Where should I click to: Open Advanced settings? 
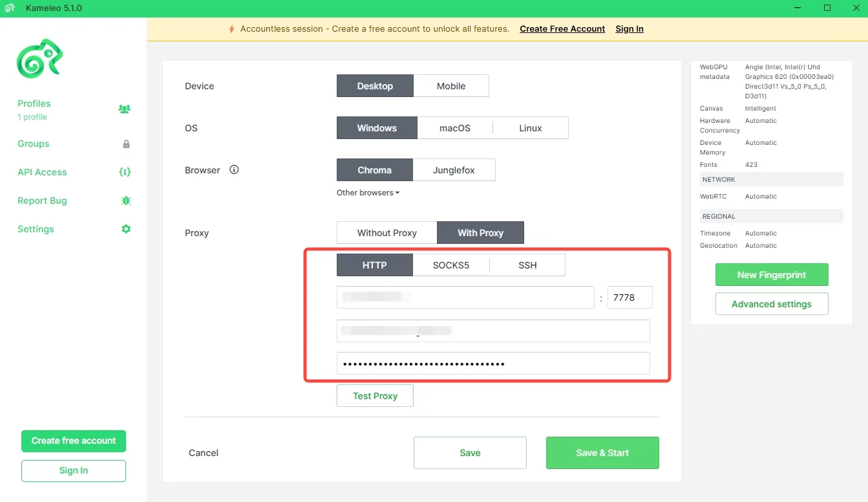click(772, 304)
